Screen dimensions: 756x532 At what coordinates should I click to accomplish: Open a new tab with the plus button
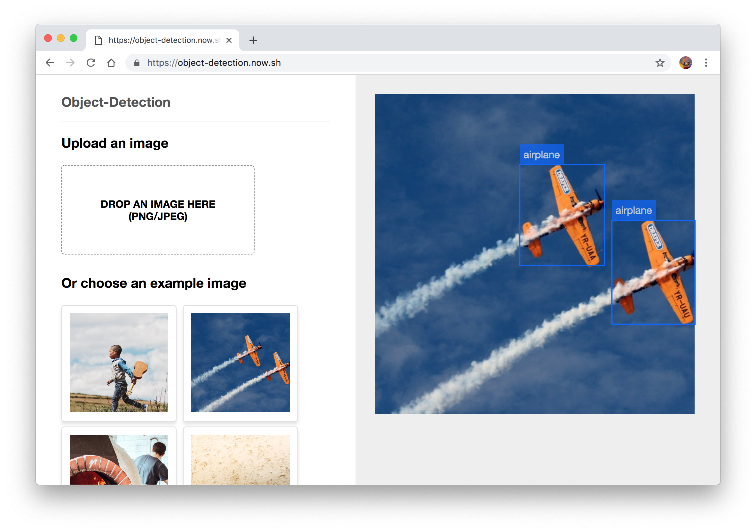point(253,40)
